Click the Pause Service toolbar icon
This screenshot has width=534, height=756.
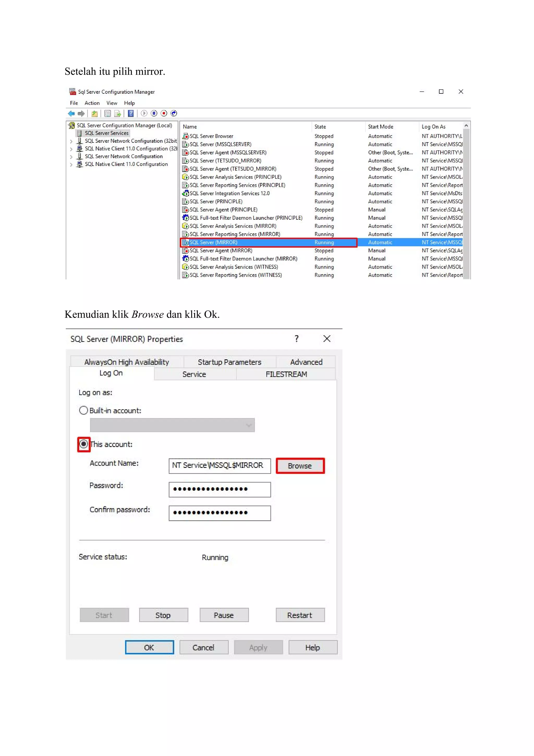tap(154, 114)
